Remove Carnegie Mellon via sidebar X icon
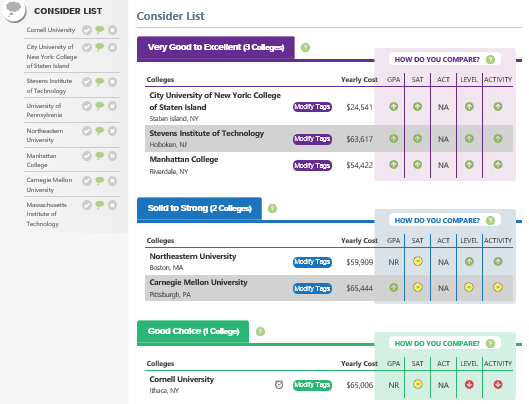 point(112,181)
